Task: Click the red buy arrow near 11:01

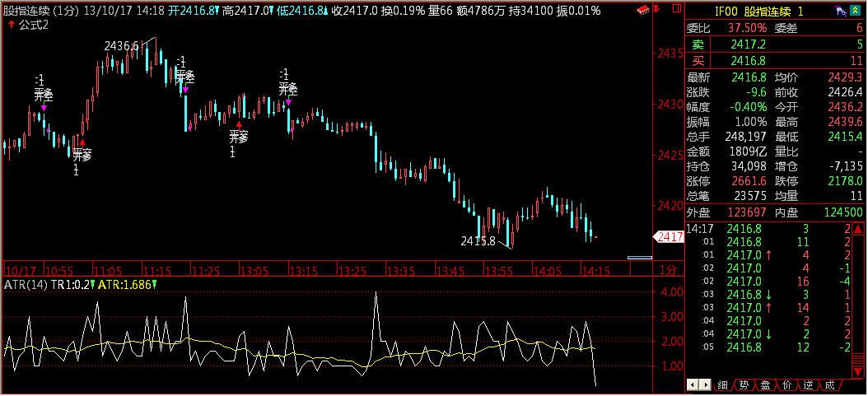Action: click(x=82, y=142)
